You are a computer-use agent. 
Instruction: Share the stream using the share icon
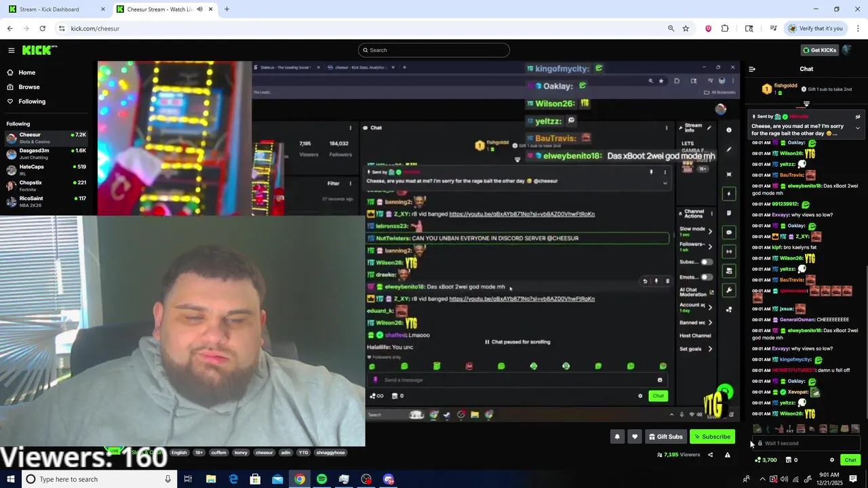tap(711, 455)
